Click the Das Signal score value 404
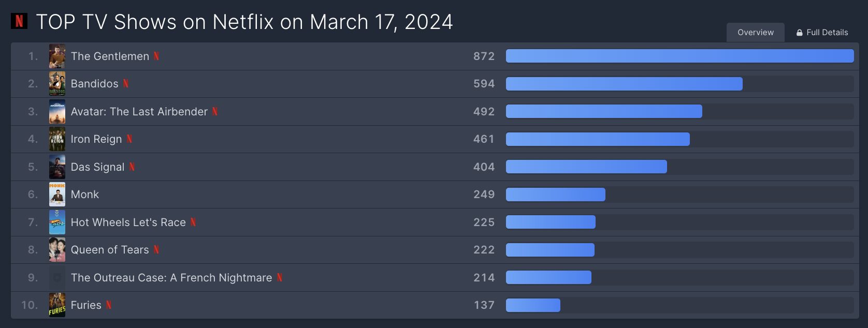868x328 pixels. 484,167
